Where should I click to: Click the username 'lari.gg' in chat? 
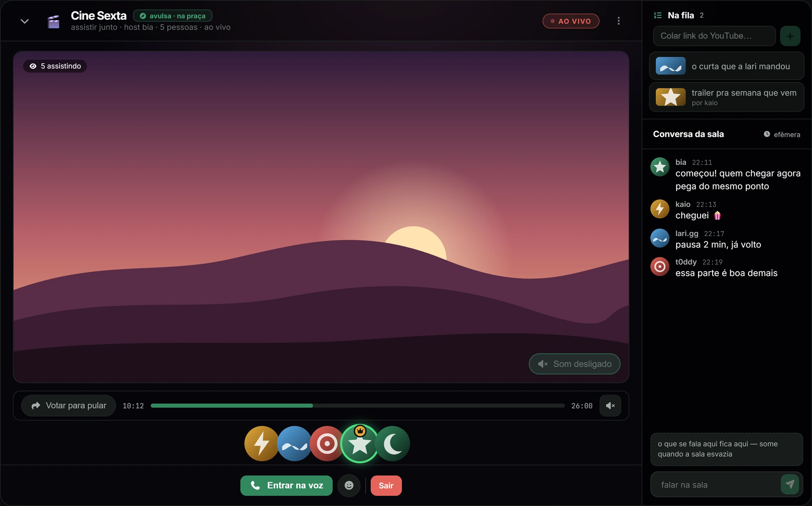[x=686, y=233]
